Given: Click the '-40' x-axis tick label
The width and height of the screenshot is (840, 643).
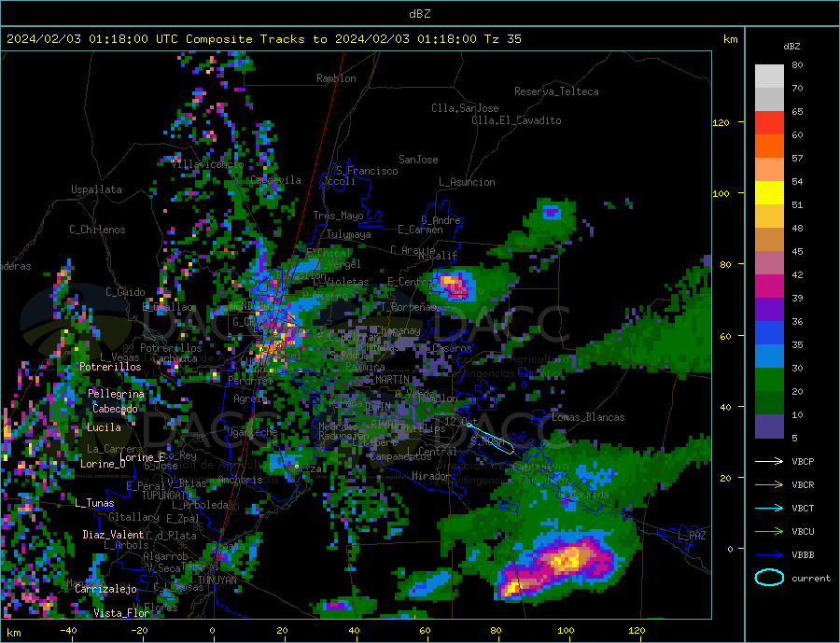Looking at the screenshot, I should pyautogui.click(x=68, y=631).
